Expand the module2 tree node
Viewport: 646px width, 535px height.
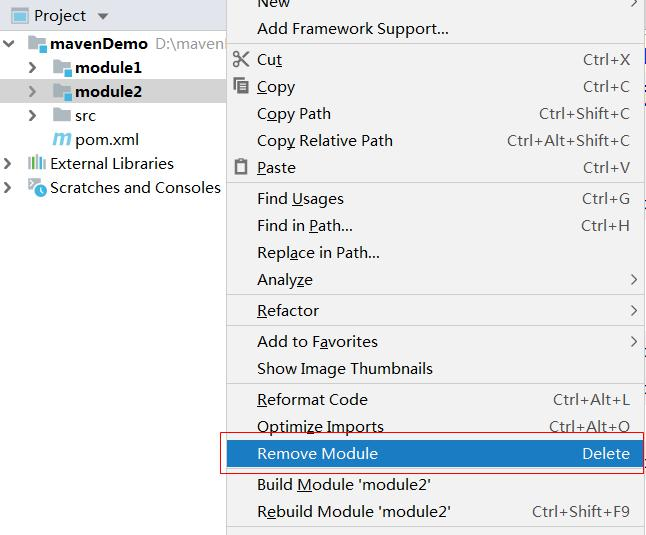(x=32, y=91)
